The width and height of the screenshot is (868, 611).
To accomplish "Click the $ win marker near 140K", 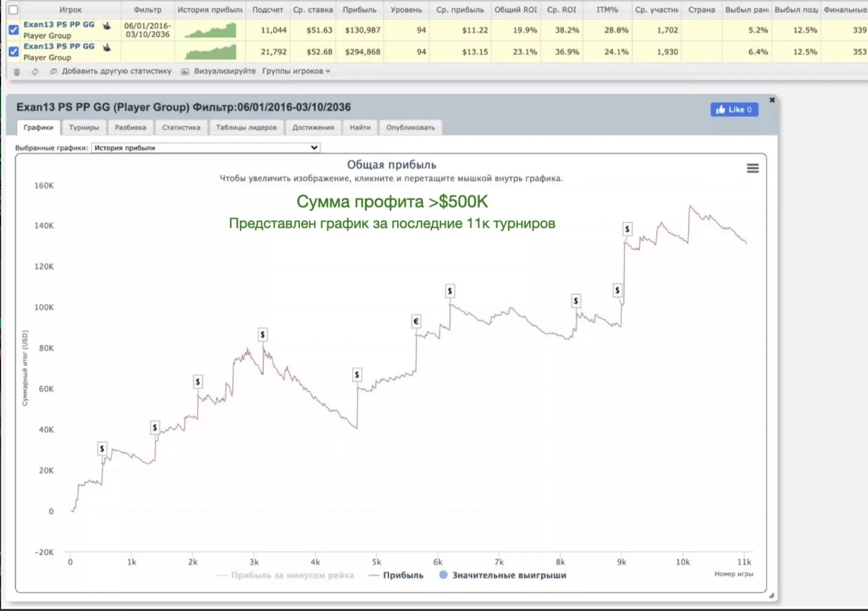I will click(627, 229).
